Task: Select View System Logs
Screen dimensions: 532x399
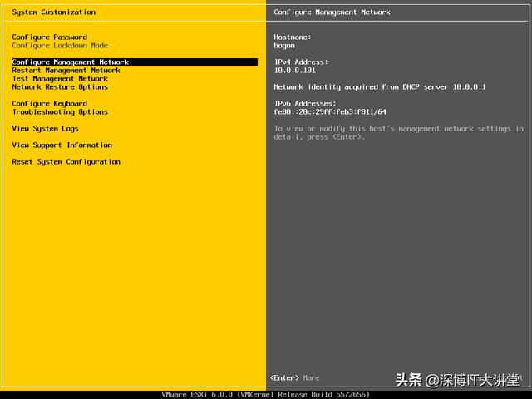Action: tap(45, 129)
